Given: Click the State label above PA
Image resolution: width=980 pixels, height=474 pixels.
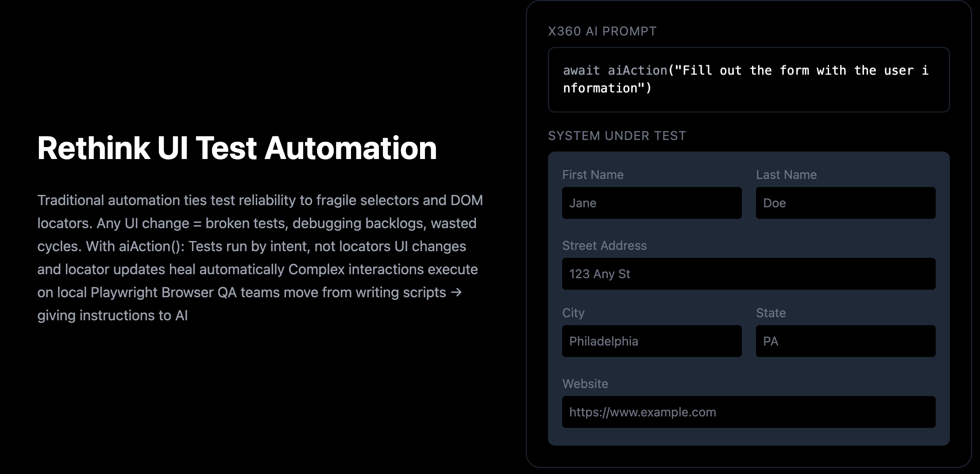Looking at the screenshot, I should [x=770, y=313].
